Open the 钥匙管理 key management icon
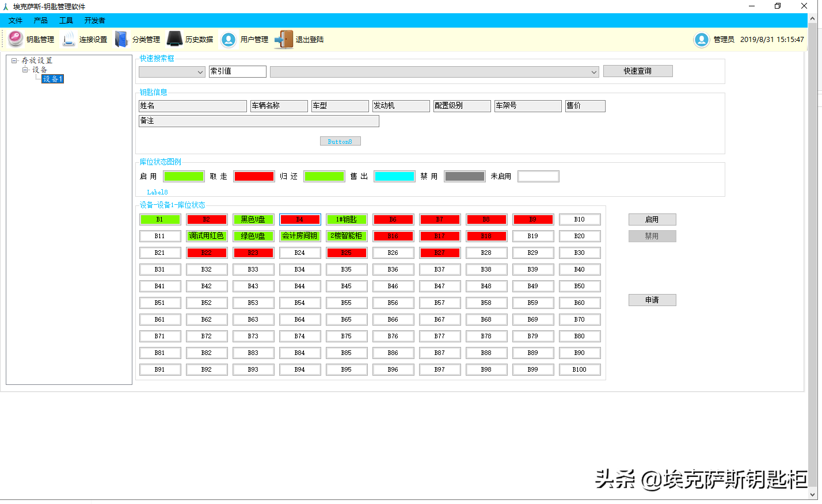 (x=16, y=39)
